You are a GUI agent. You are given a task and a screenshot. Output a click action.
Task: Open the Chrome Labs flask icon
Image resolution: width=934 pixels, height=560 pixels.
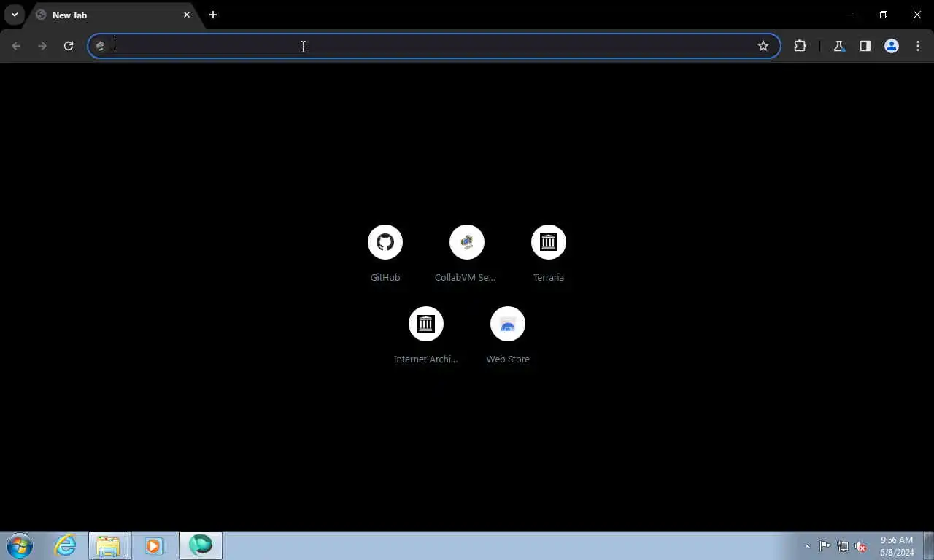click(x=839, y=46)
